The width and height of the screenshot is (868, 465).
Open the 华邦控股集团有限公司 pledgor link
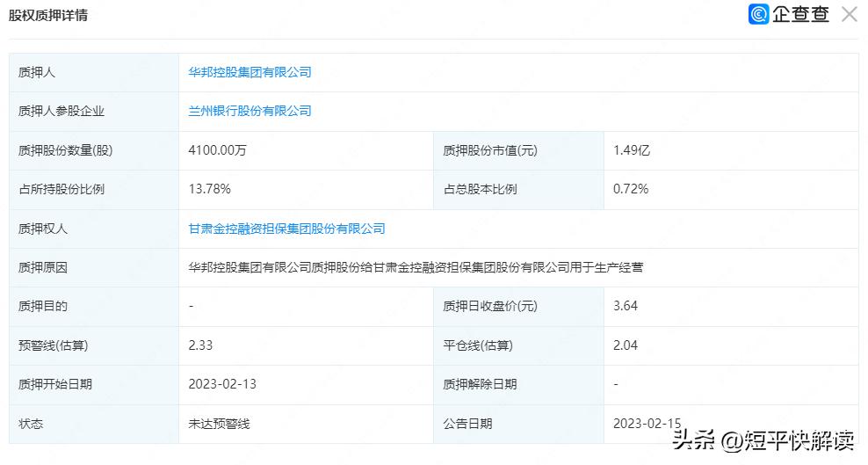click(x=250, y=72)
